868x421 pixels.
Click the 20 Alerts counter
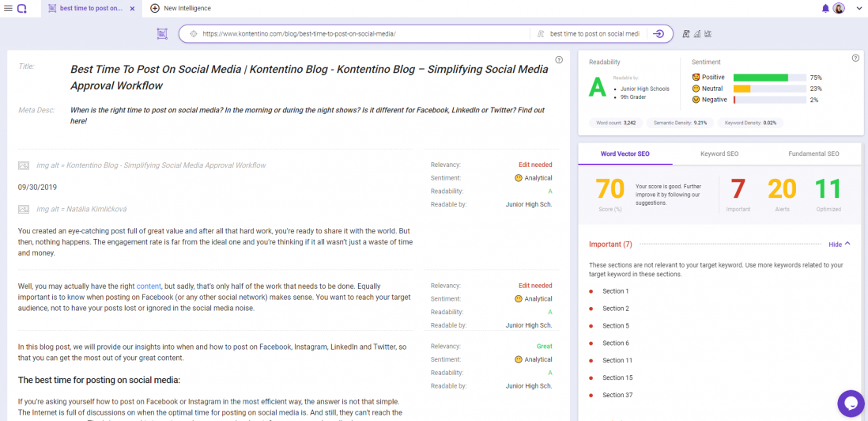(782, 189)
